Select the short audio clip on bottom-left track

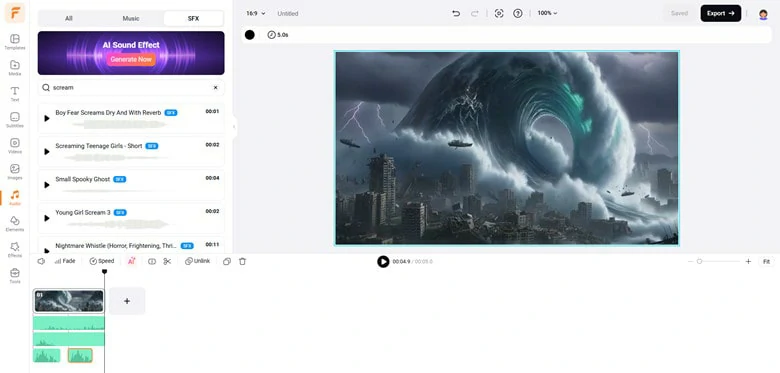47,355
